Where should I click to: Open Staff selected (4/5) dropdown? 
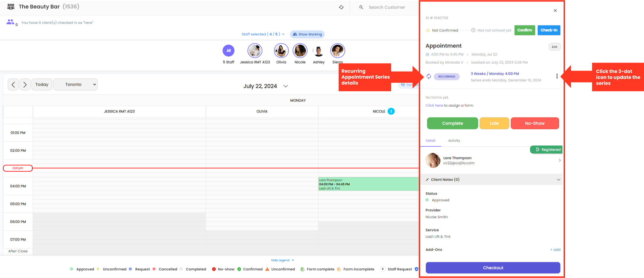coord(263,34)
